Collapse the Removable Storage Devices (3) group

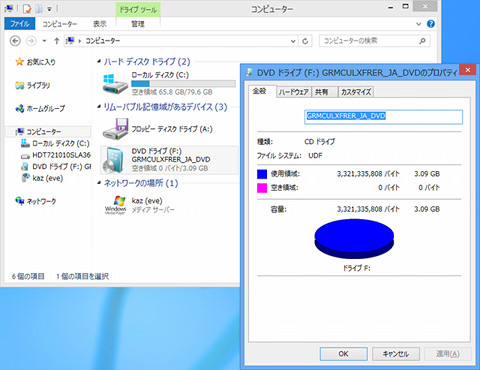pos(99,107)
